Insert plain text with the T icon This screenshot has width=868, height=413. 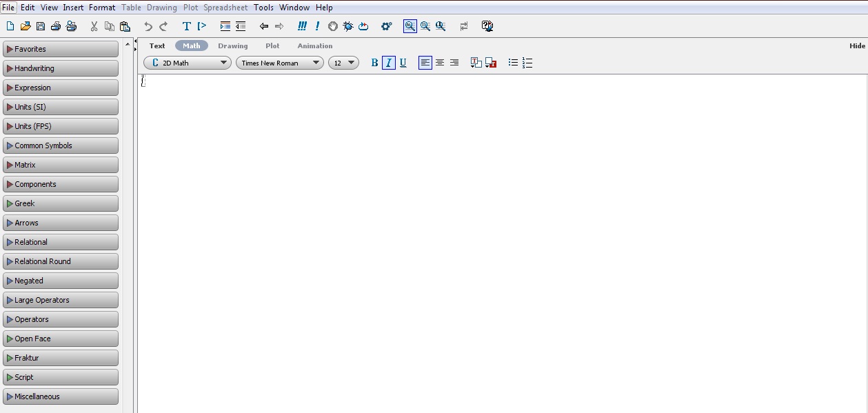185,26
